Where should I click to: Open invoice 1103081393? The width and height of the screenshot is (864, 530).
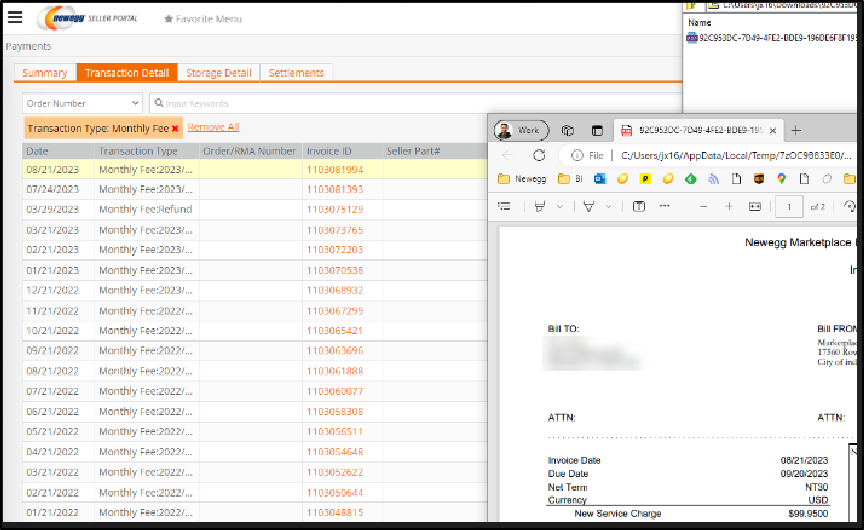[335, 190]
